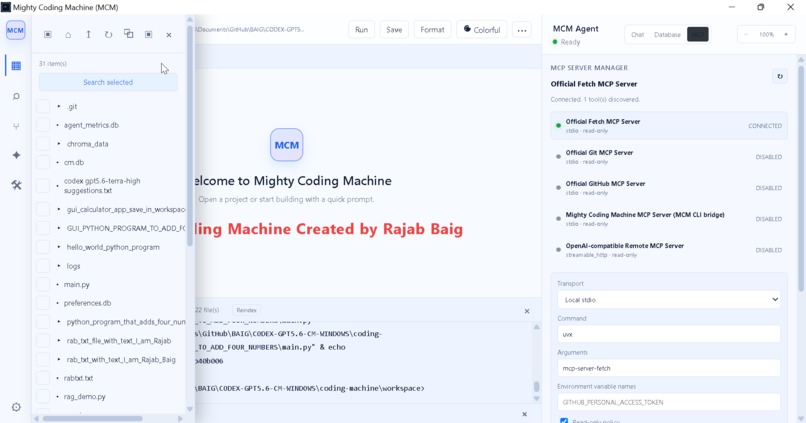Viewport: 806px width, 423px height.
Task: Tick the checkbox for main.py
Action: (x=43, y=284)
